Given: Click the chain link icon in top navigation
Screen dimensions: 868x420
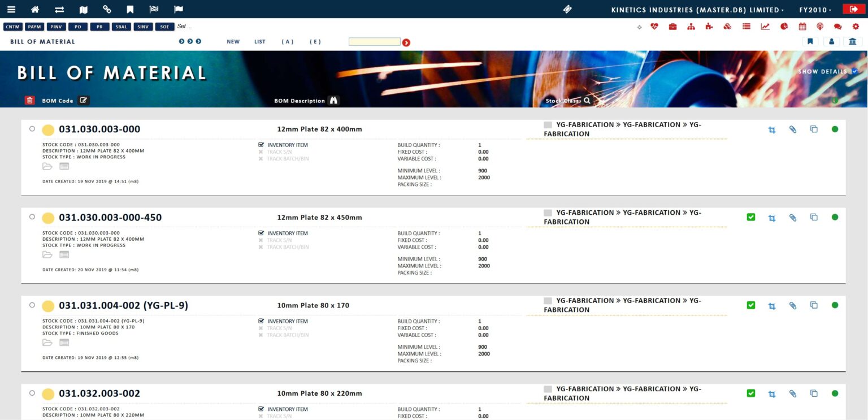Looking at the screenshot, I should (107, 9).
